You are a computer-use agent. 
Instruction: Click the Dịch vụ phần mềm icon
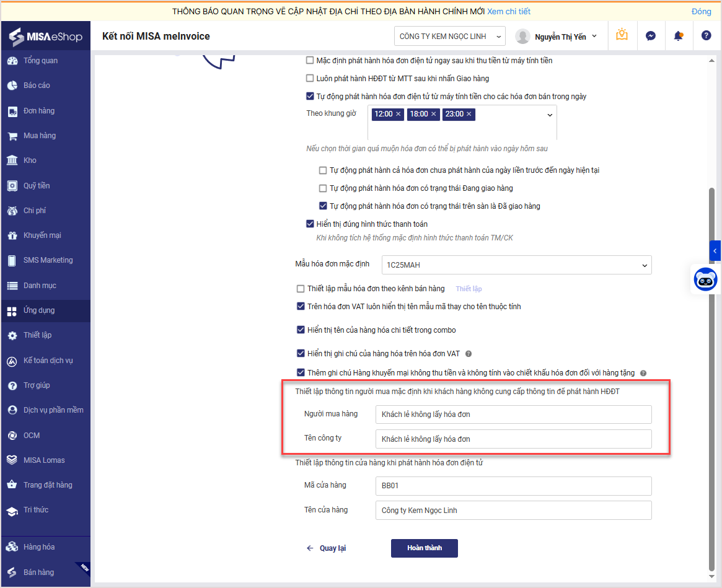pos(12,410)
